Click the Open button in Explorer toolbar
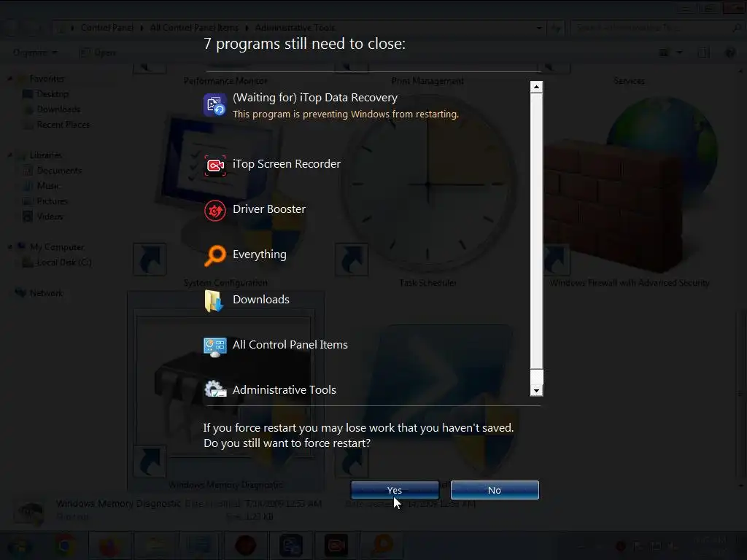The width and height of the screenshot is (747, 560). pos(98,52)
